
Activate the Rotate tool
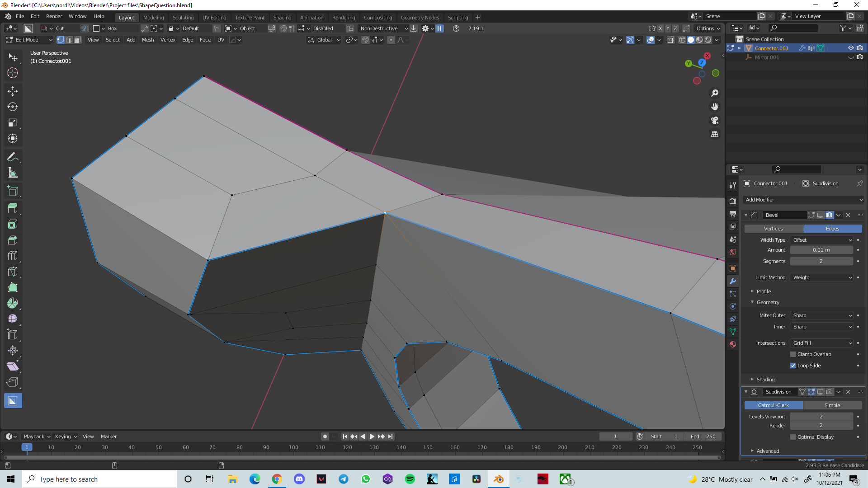(x=13, y=107)
